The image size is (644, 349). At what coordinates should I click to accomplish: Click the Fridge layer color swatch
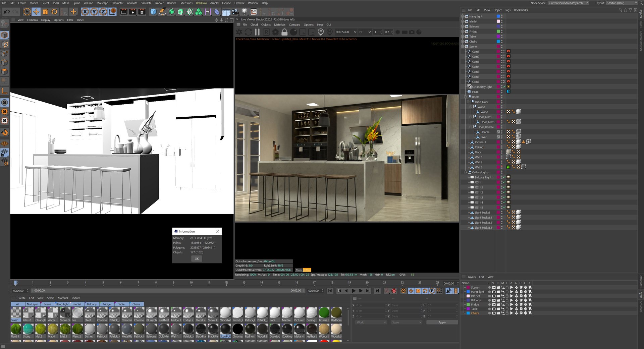click(x=468, y=305)
